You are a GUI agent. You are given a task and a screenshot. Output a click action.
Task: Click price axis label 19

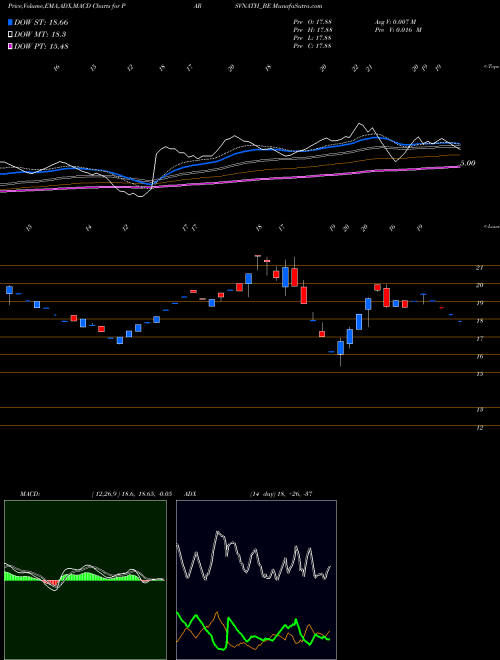click(x=479, y=303)
